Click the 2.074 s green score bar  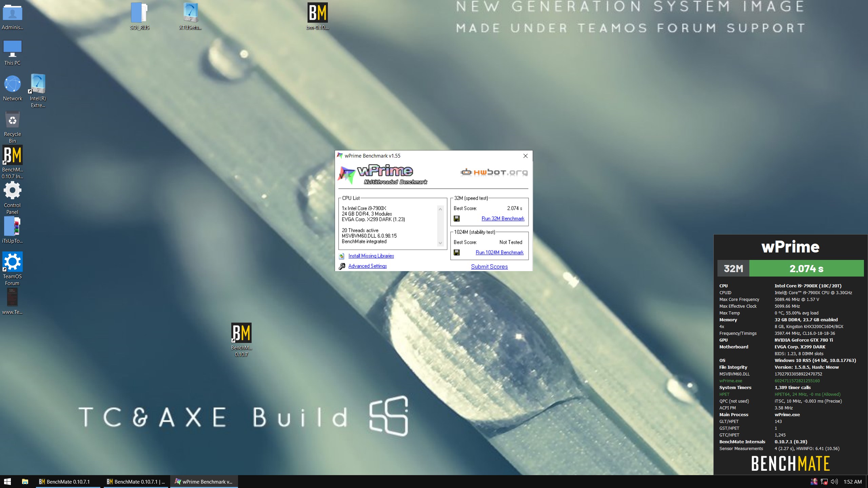pos(806,268)
